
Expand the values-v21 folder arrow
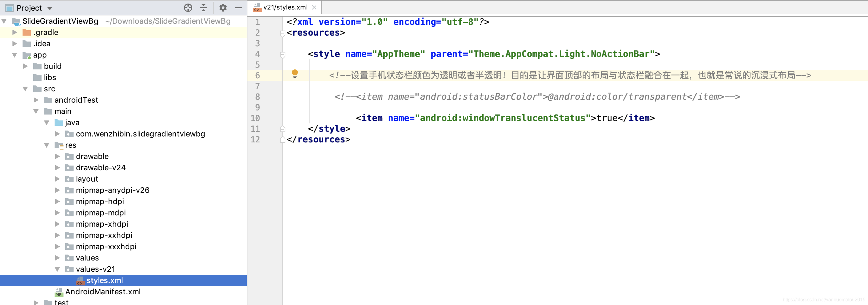58,269
